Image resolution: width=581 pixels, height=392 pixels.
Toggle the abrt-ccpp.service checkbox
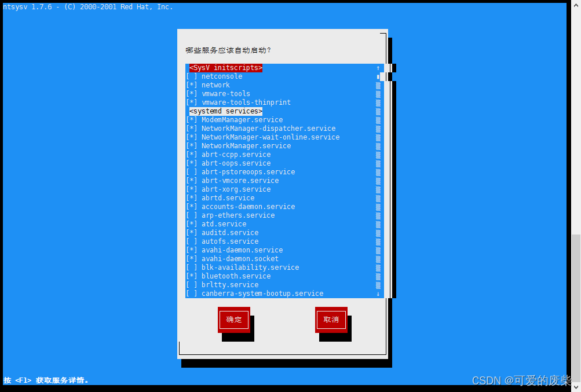point(192,155)
